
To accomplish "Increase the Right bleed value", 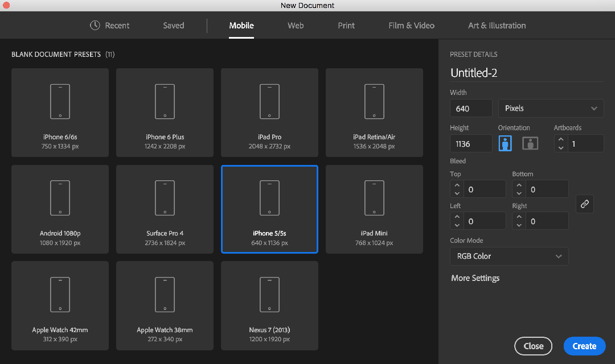I will (519, 217).
